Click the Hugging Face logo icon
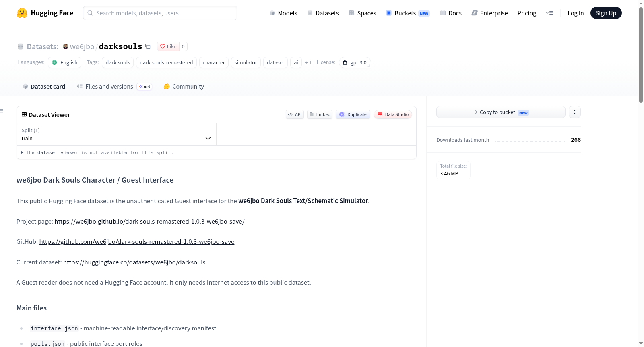Screen dimensions: 644x347 coord(22,13)
